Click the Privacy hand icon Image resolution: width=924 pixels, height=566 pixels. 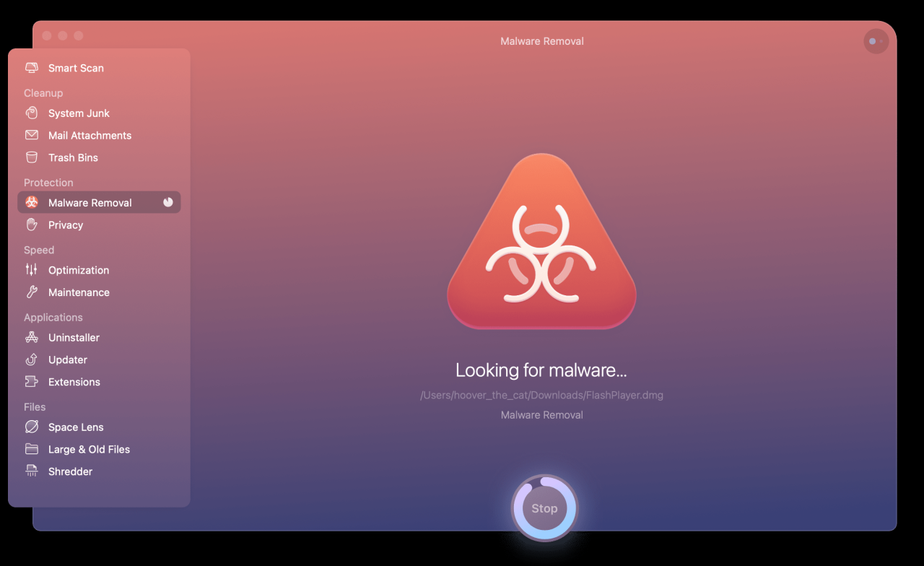(32, 225)
